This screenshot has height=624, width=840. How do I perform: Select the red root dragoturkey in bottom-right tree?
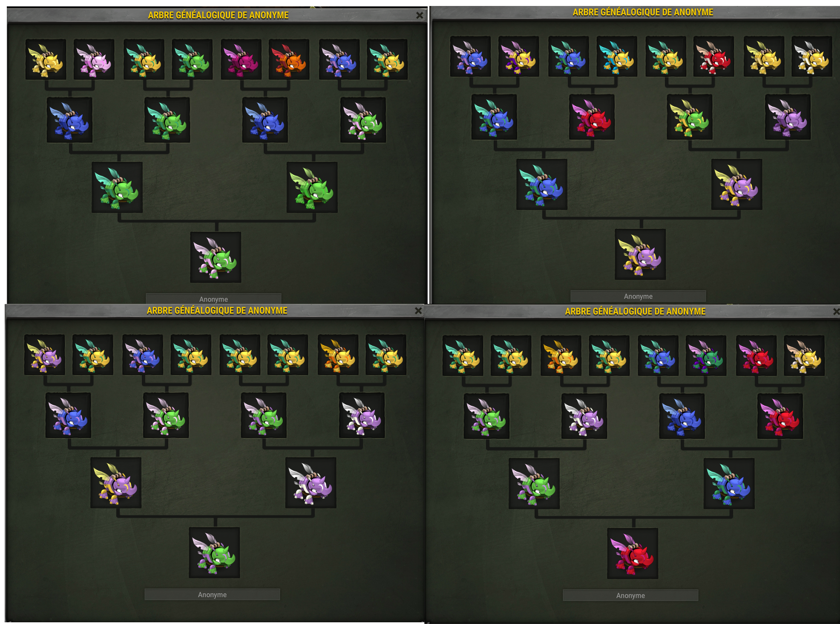point(633,554)
